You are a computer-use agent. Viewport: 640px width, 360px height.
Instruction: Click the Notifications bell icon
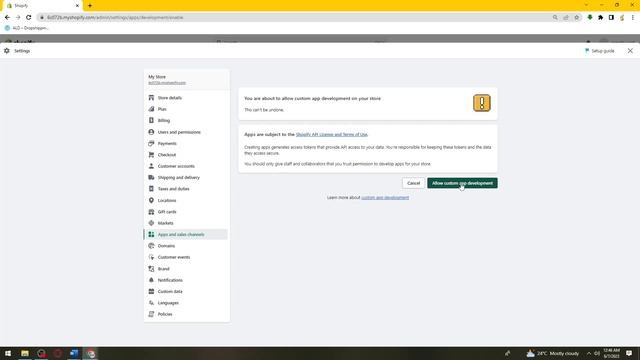tap(151, 280)
